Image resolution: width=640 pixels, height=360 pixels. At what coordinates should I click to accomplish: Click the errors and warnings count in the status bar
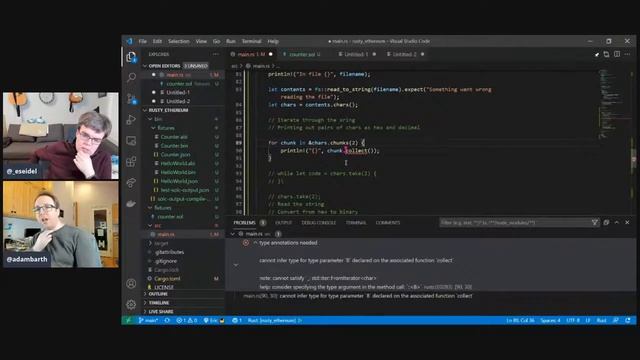(x=186, y=320)
